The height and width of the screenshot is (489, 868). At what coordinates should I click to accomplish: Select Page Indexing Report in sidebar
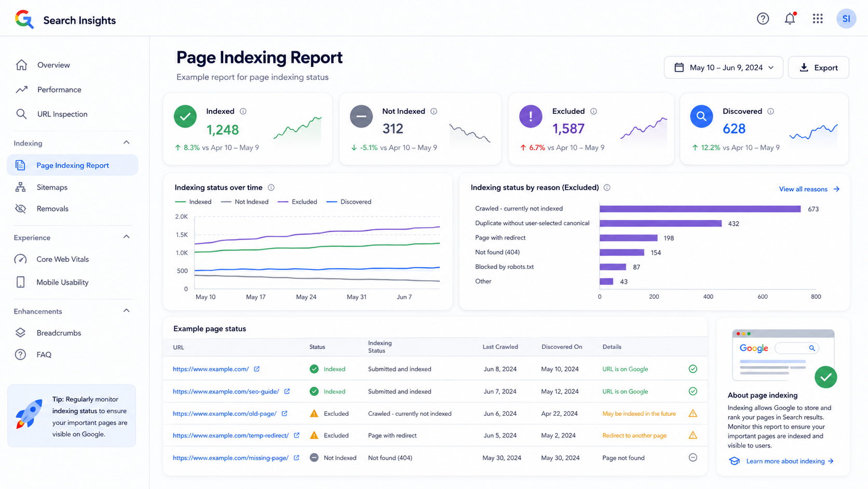tap(73, 165)
